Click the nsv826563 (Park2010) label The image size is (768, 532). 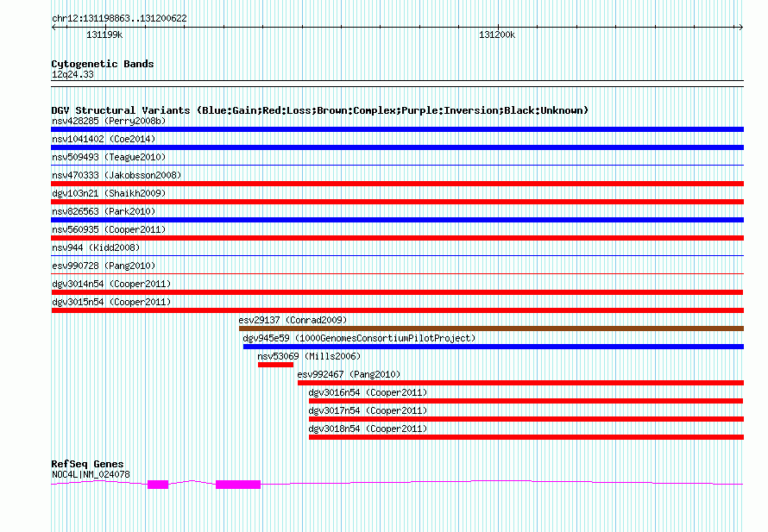tap(104, 211)
